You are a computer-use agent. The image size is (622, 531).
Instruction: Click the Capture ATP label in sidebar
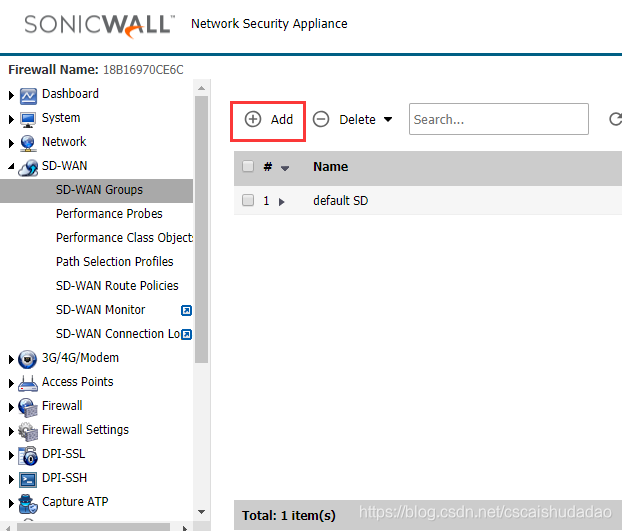click(x=75, y=502)
